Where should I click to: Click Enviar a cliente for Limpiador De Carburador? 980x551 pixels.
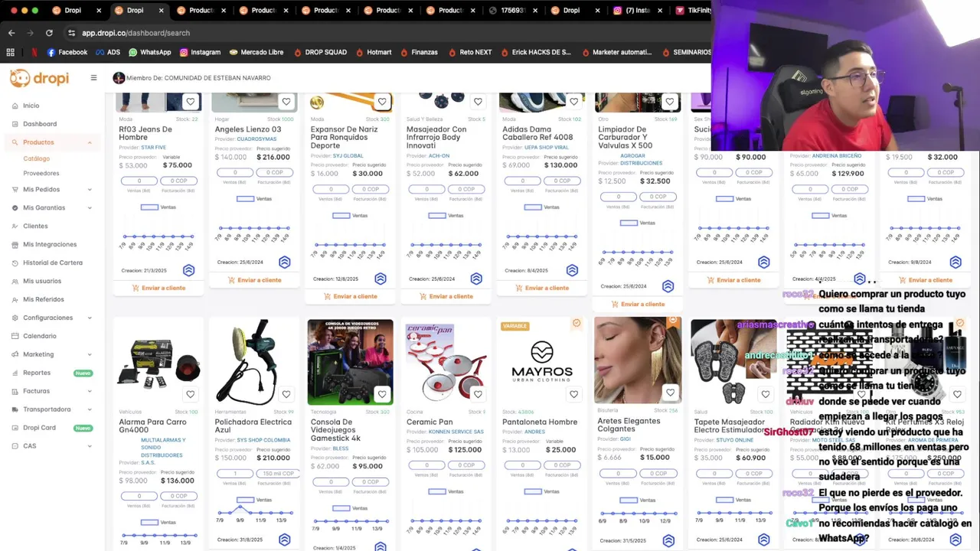tap(637, 304)
